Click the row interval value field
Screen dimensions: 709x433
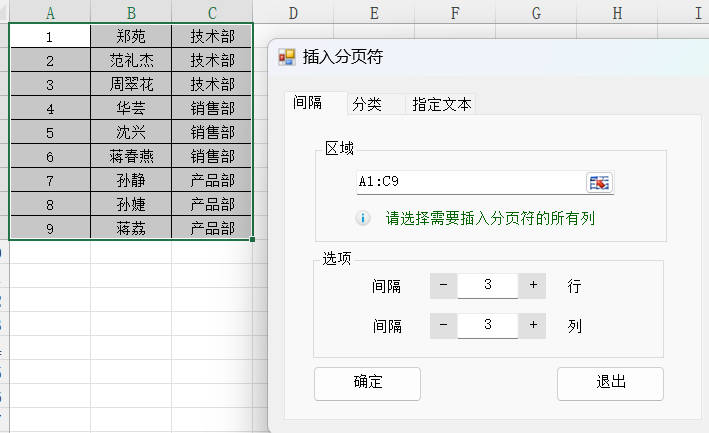(488, 286)
